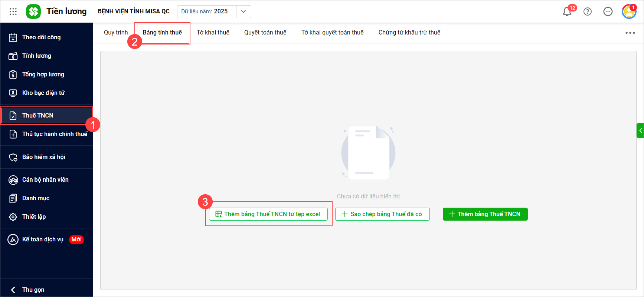
Task: Click the notification bell icon
Action: [x=567, y=11]
